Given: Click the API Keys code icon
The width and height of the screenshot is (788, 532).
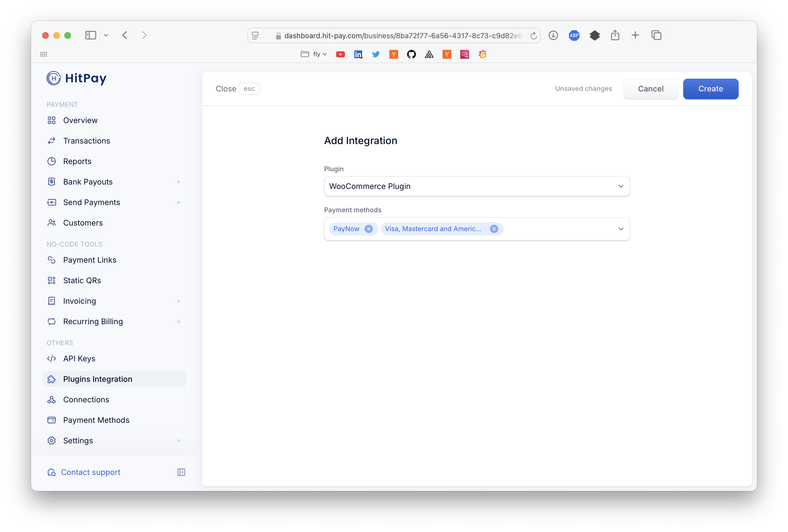Looking at the screenshot, I should (x=52, y=359).
